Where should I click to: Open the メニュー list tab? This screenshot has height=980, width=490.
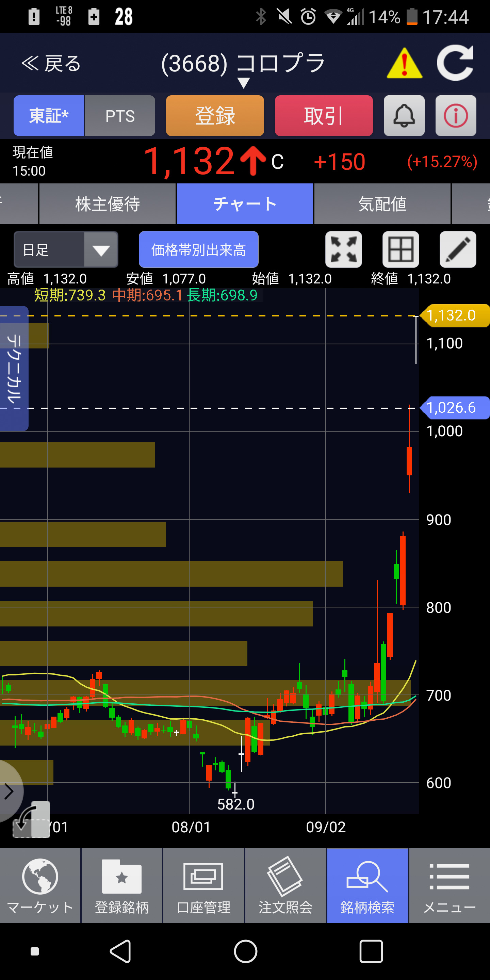click(450, 885)
